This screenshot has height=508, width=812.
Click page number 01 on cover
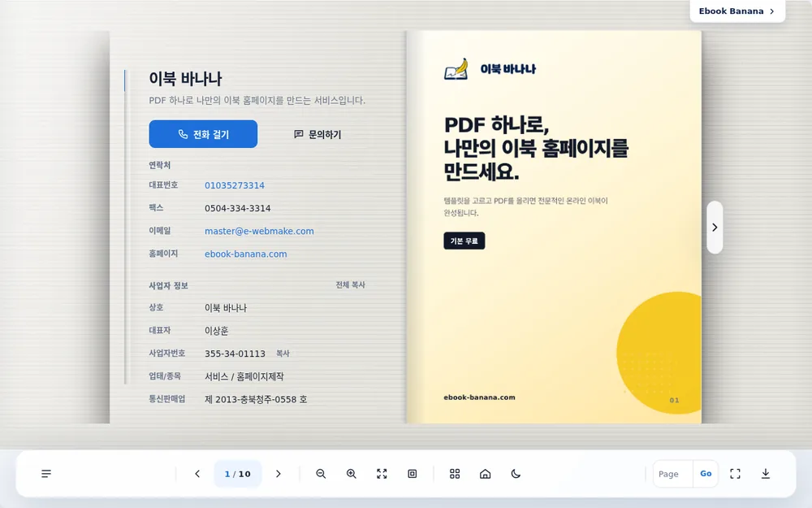674,400
